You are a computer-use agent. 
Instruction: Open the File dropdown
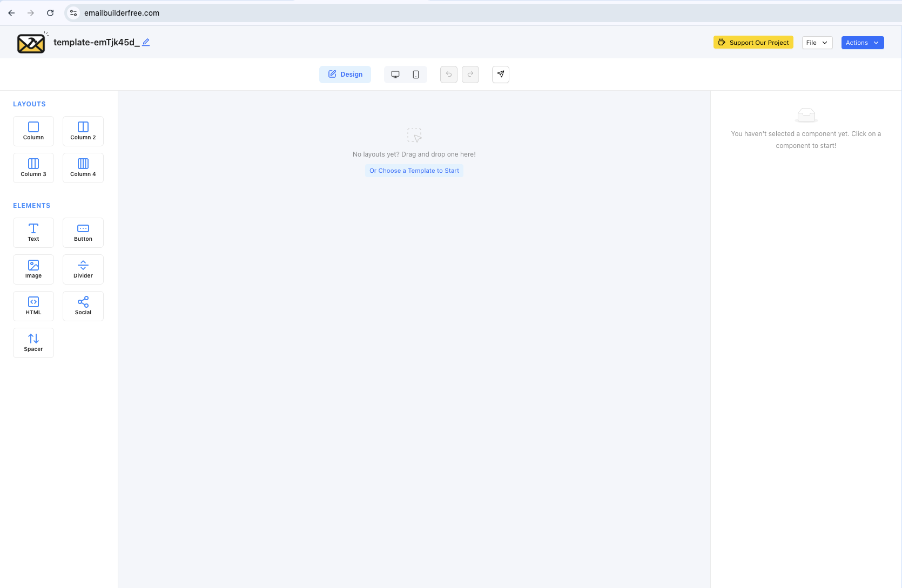(817, 43)
